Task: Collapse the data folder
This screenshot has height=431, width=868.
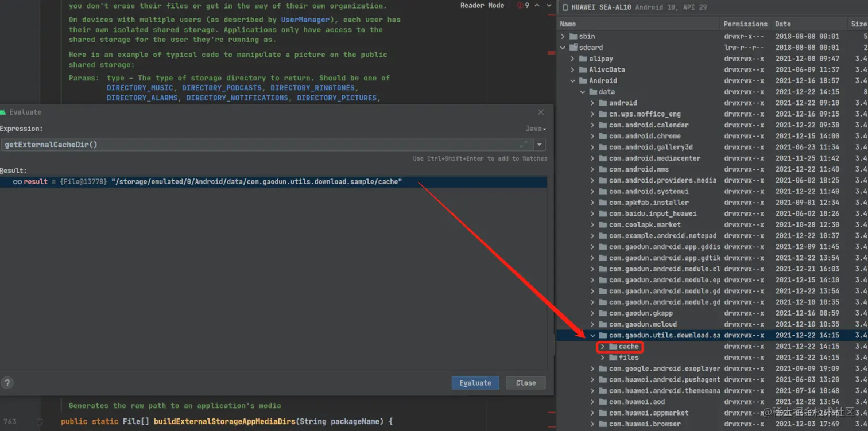Action: point(583,92)
